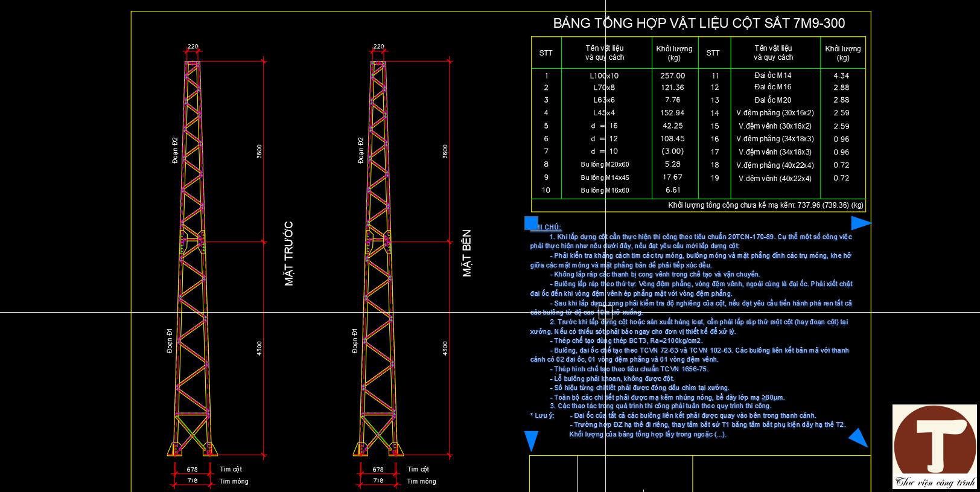Click the Tim móng label under the front view
The width and height of the screenshot is (980, 492).
tap(234, 481)
